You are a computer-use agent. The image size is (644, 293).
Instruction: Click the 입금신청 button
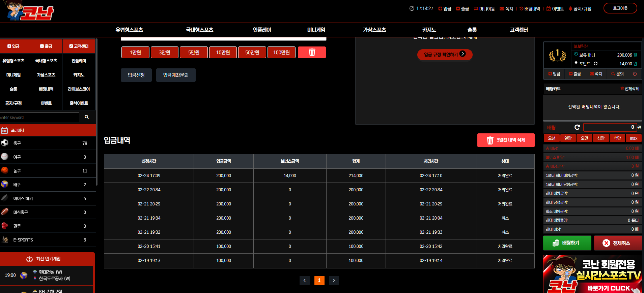136,75
